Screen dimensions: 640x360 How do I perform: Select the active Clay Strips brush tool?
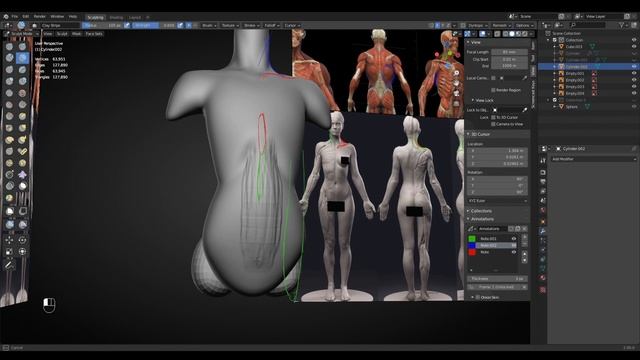(x=22, y=58)
